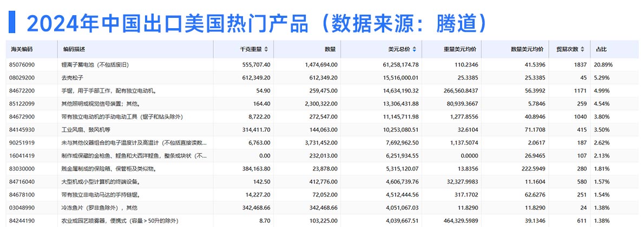Viewport: 644px width, 227px height.
Task: Click the description 贱金属制成的保险箱、保管柜及类似物。
Action: [108, 168]
